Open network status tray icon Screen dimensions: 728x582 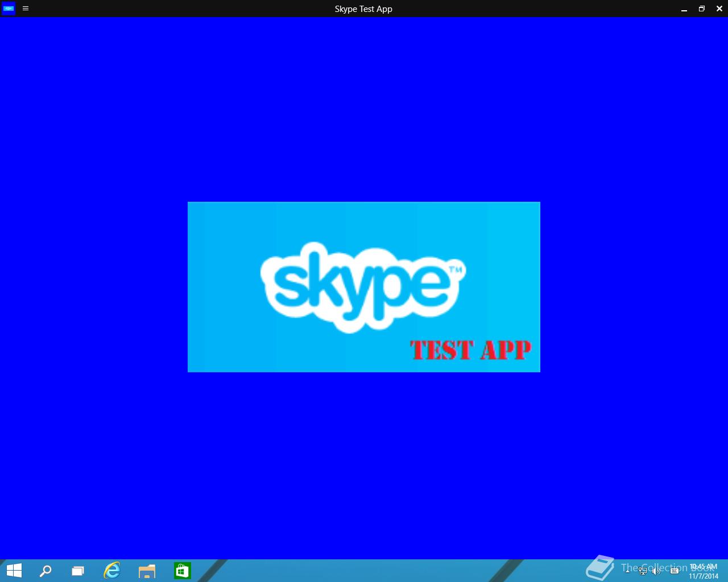[643, 571]
